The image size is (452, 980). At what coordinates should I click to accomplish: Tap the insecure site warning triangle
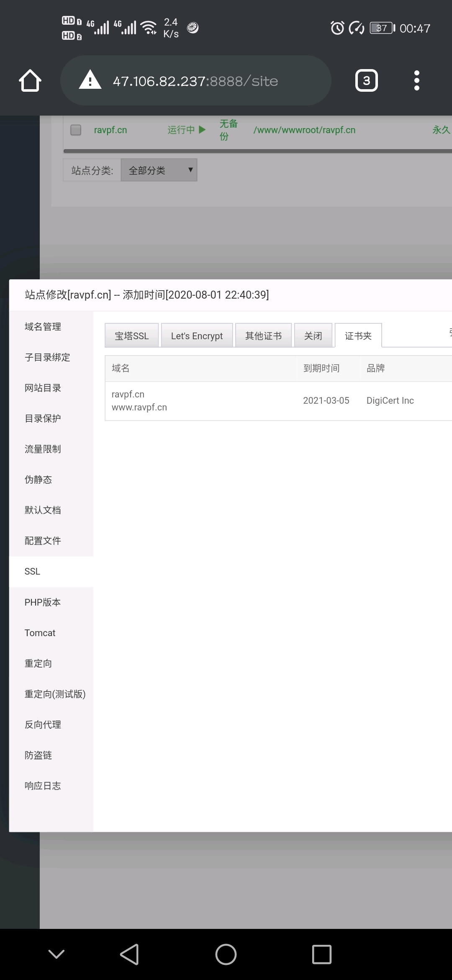[x=90, y=80]
